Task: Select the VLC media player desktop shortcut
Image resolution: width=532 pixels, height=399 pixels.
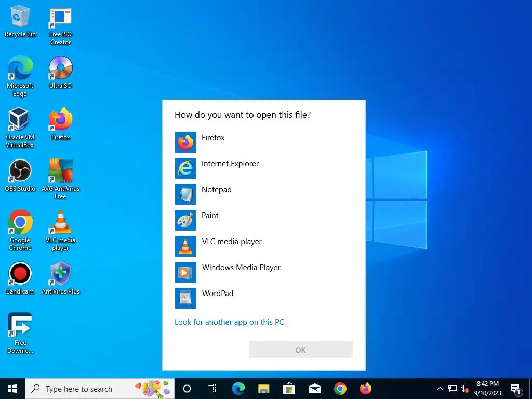Action: pos(60,230)
